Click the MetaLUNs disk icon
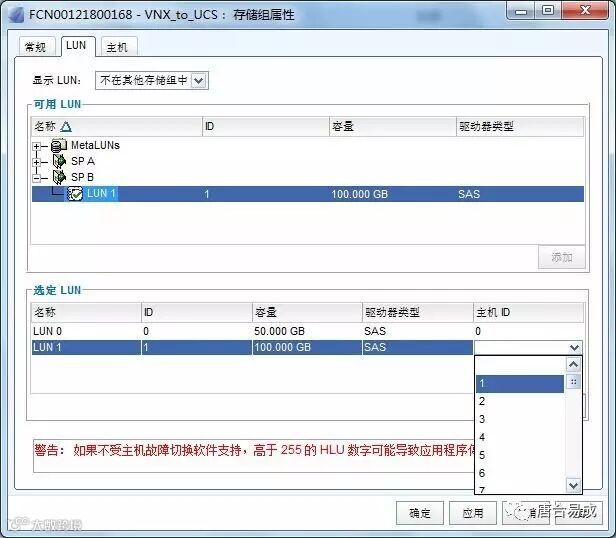Viewport: 616px width, 538px height. point(59,146)
